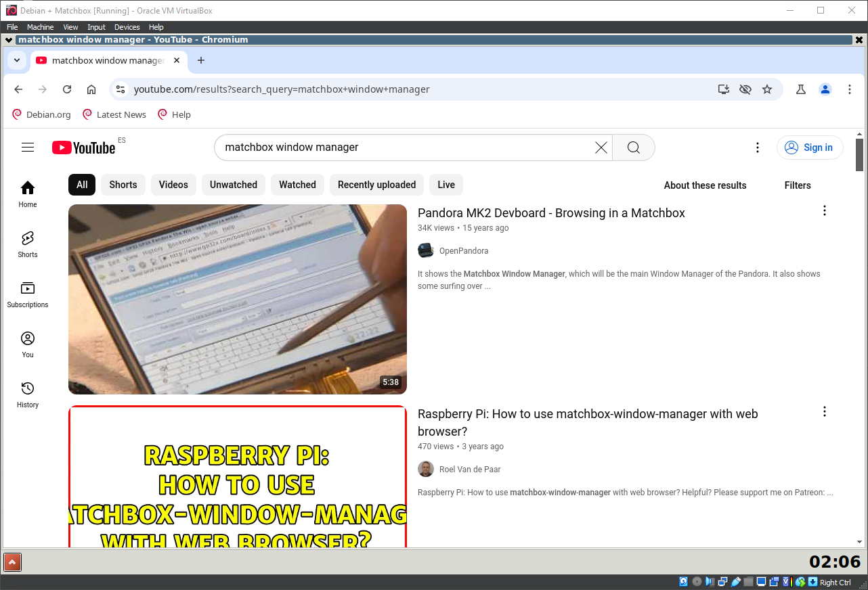Image resolution: width=868 pixels, height=590 pixels.
Task: Open History in the YouTube sidebar
Action: pyautogui.click(x=27, y=394)
